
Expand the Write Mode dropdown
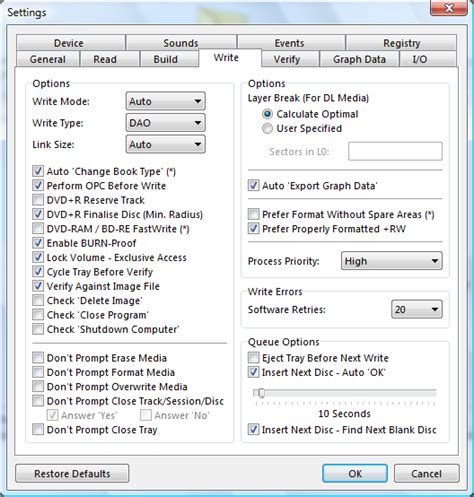point(165,101)
